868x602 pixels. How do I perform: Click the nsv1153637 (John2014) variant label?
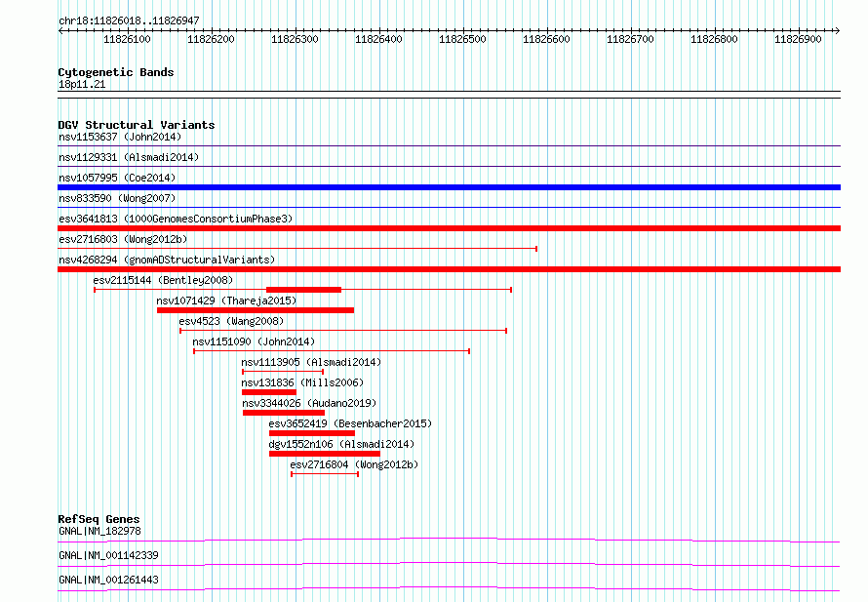coord(120,137)
